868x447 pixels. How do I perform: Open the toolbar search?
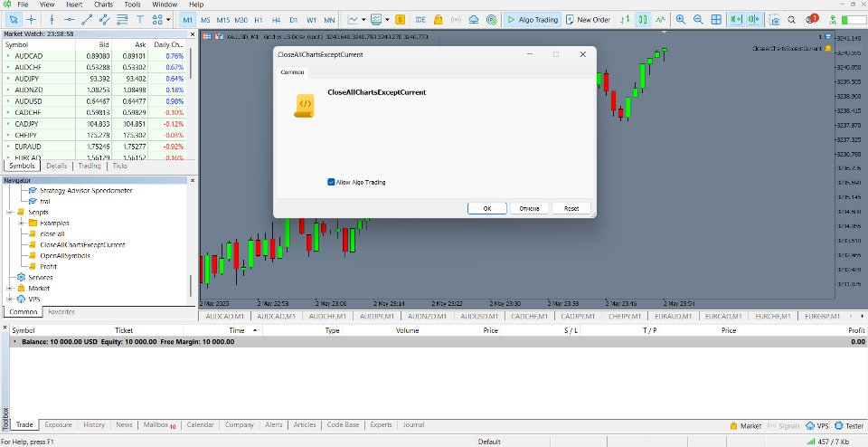tap(792, 19)
